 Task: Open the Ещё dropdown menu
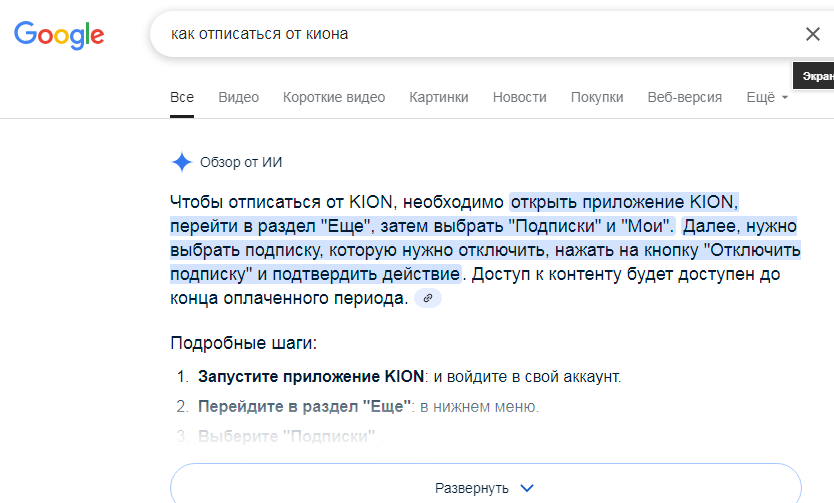tap(767, 97)
